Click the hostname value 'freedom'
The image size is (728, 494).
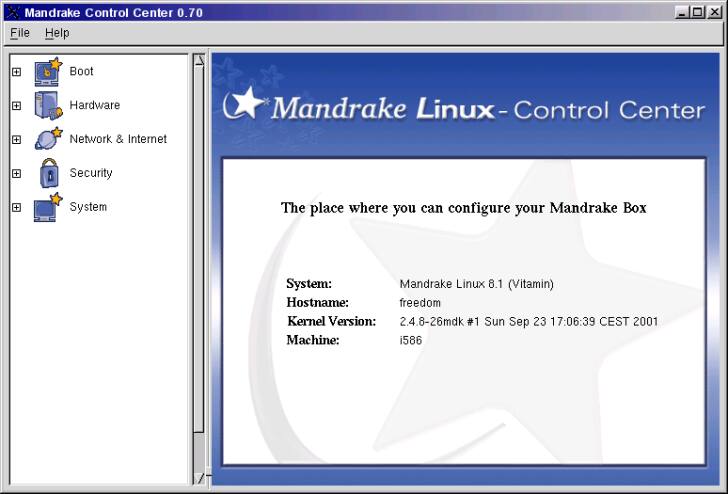click(420, 303)
